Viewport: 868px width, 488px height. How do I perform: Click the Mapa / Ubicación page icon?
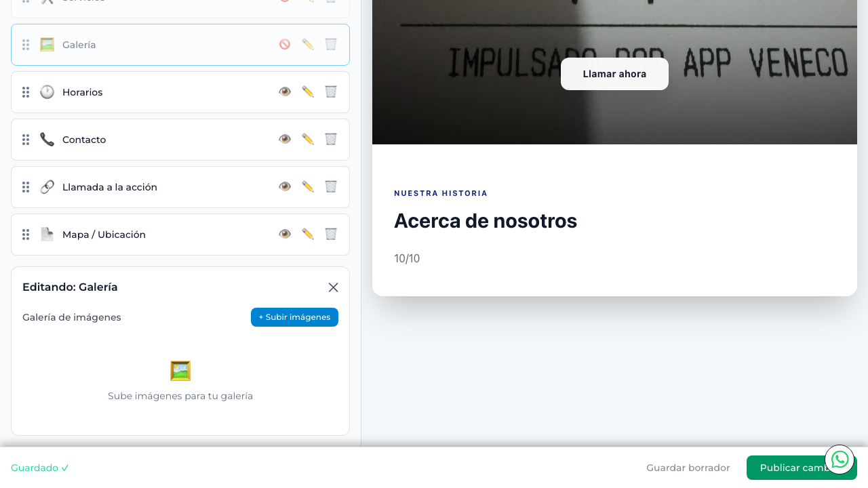click(x=47, y=235)
